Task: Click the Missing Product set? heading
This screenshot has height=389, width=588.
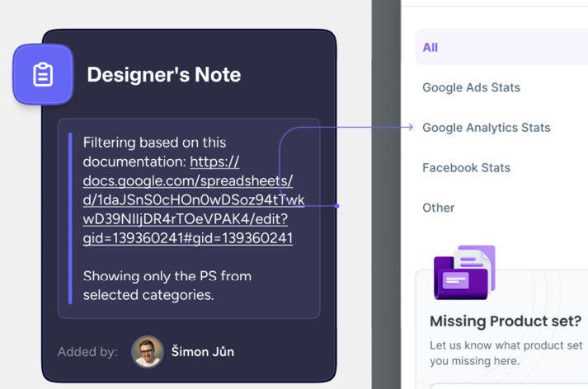Action: click(506, 321)
